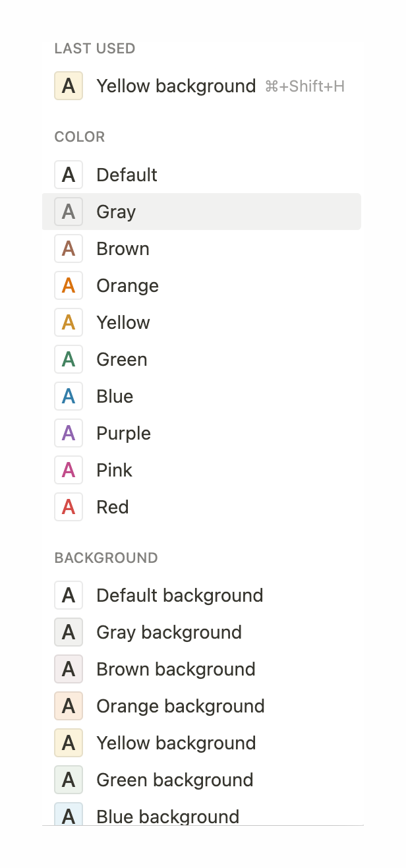The height and width of the screenshot is (868, 406).
Task: Click the purple "A" color icon
Action: coord(68,433)
